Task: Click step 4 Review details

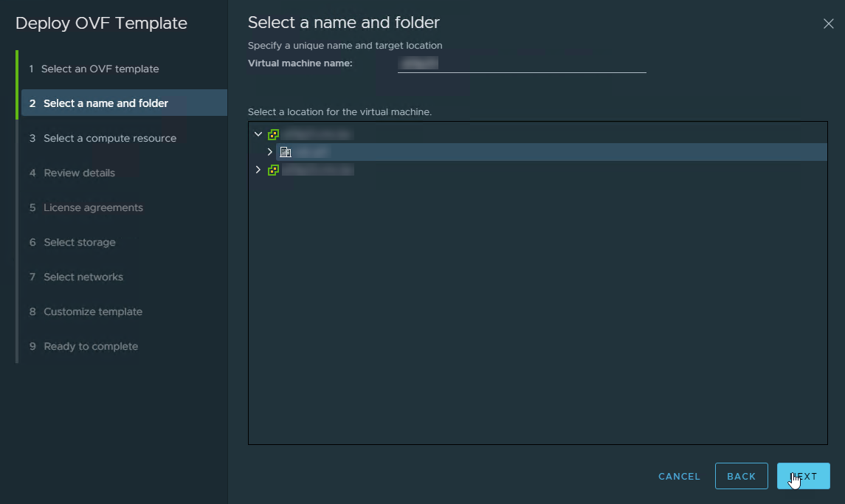Action: [79, 173]
